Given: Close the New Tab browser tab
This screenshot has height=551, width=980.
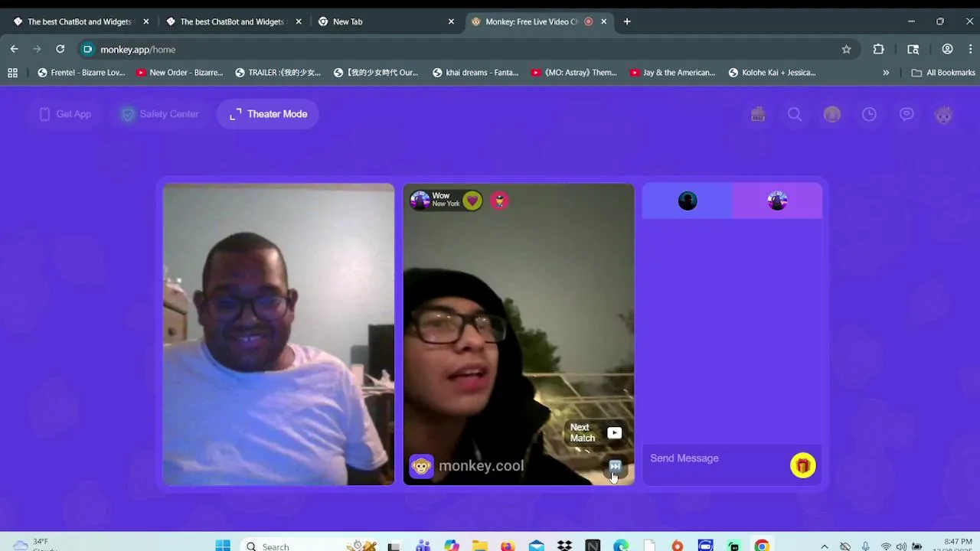Looking at the screenshot, I should click(x=451, y=21).
